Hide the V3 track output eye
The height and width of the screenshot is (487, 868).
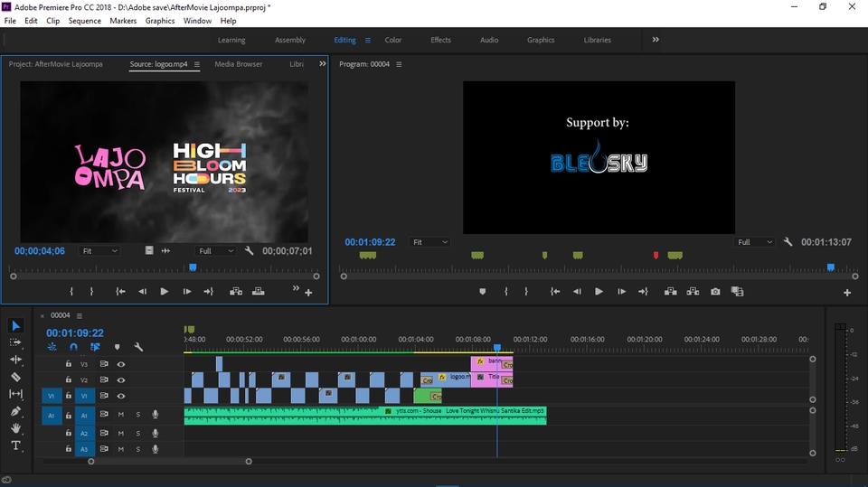(121, 364)
